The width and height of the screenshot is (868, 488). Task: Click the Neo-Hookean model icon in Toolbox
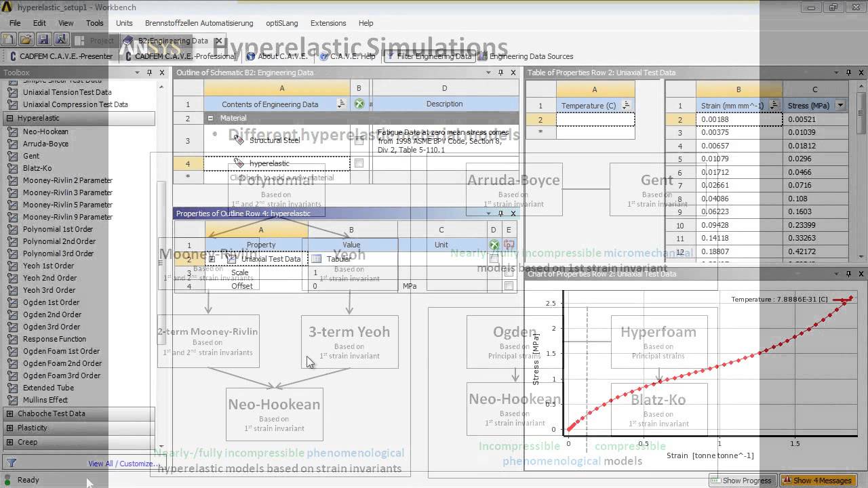point(12,131)
